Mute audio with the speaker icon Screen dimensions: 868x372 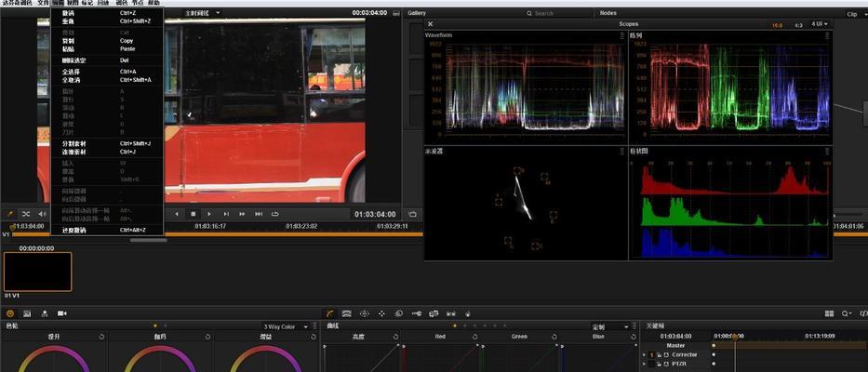pos(43,214)
